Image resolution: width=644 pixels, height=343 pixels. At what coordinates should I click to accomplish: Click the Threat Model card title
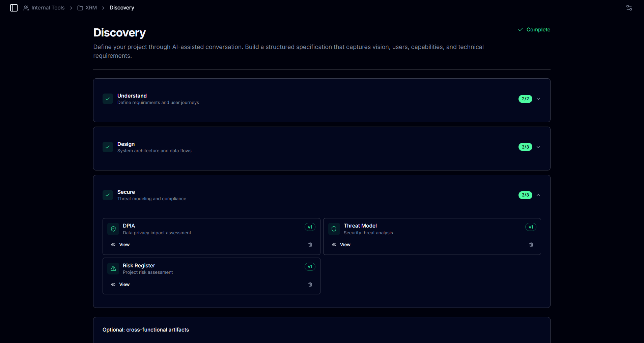tap(360, 226)
